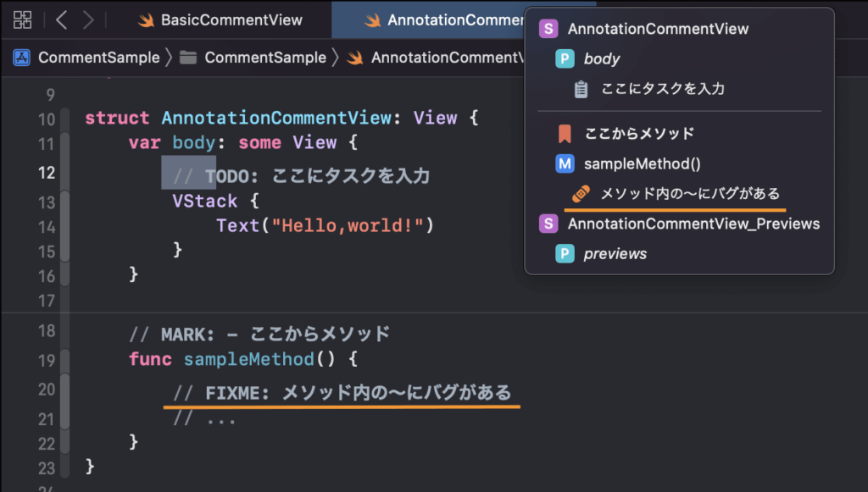
Task: Click the Swift icon on AnnotationCommentView tab
Action: [x=372, y=20]
